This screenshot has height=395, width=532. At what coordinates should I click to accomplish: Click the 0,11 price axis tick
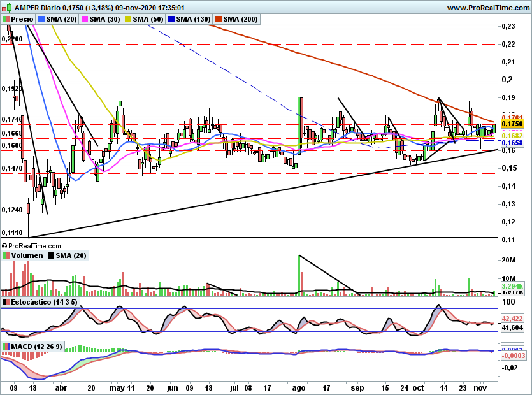508,240
